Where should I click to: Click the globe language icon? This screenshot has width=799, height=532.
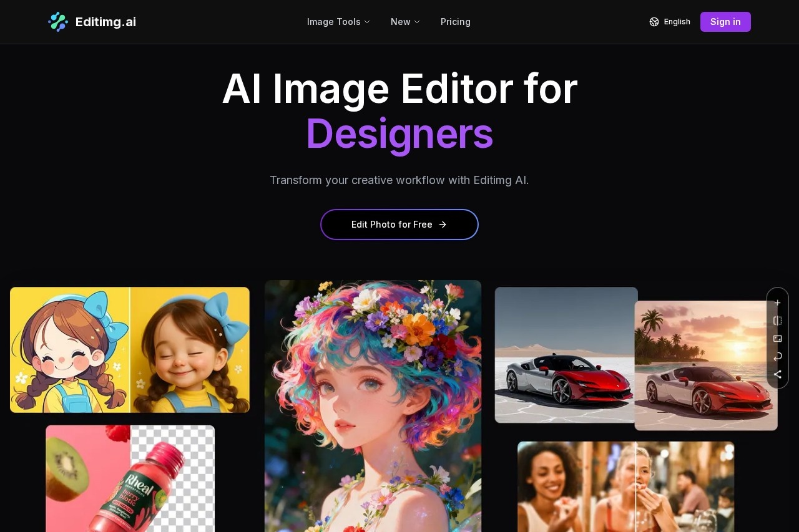pos(654,22)
